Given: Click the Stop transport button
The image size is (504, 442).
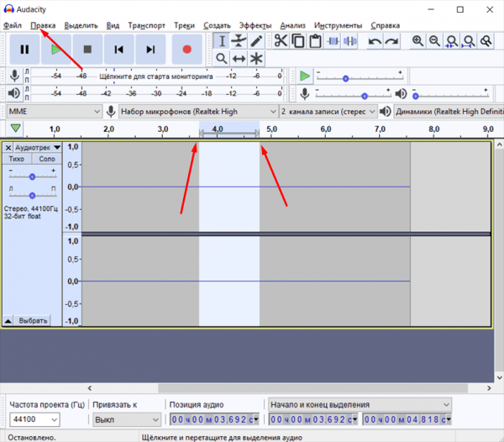Looking at the screenshot, I should click(x=87, y=50).
